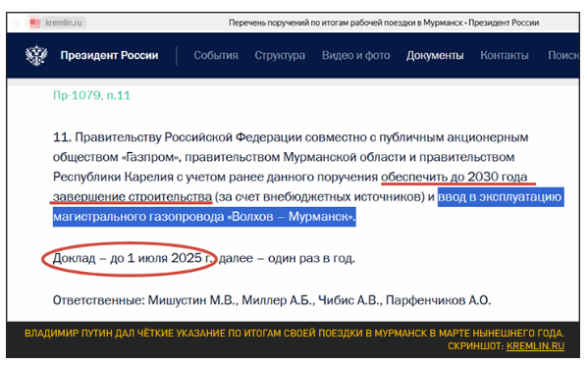
Task: Click the name 'Мишустин М.В.'
Action: tap(193, 300)
